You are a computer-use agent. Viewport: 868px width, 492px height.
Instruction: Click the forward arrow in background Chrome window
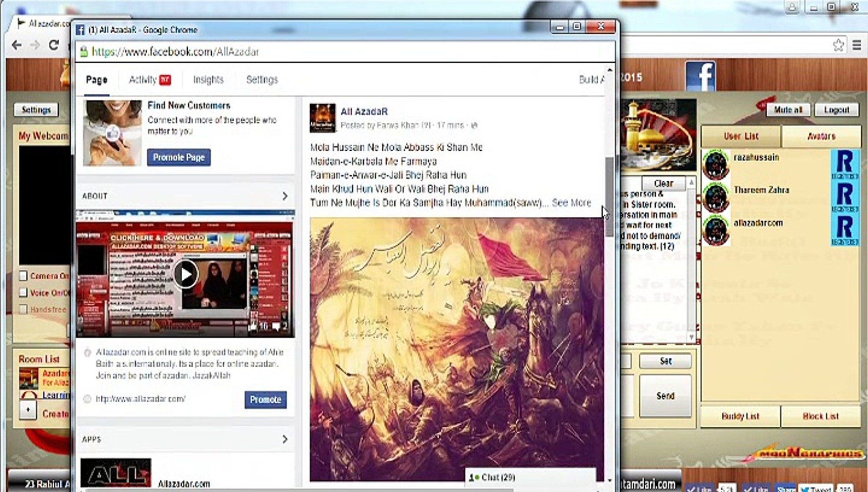35,45
